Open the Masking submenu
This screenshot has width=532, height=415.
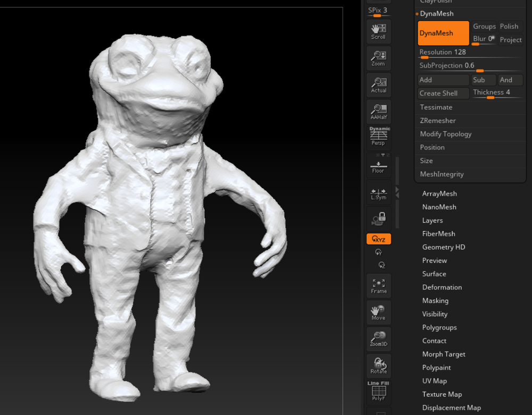click(x=435, y=301)
